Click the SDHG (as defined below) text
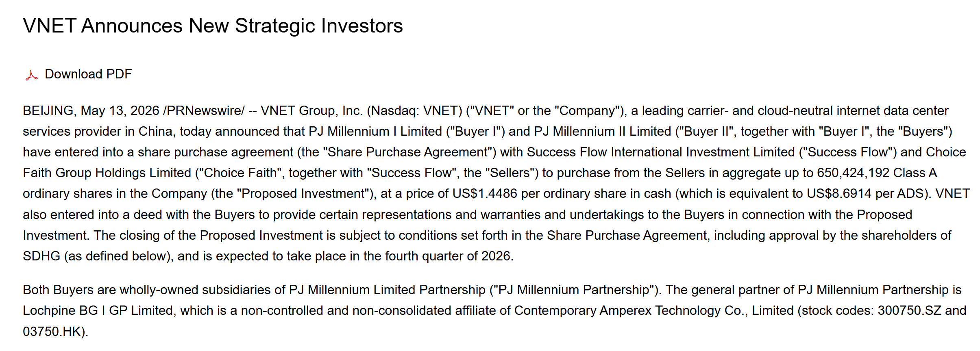Image resolution: width=980 pixels, height=351 pixels. [x=96, y=256]
